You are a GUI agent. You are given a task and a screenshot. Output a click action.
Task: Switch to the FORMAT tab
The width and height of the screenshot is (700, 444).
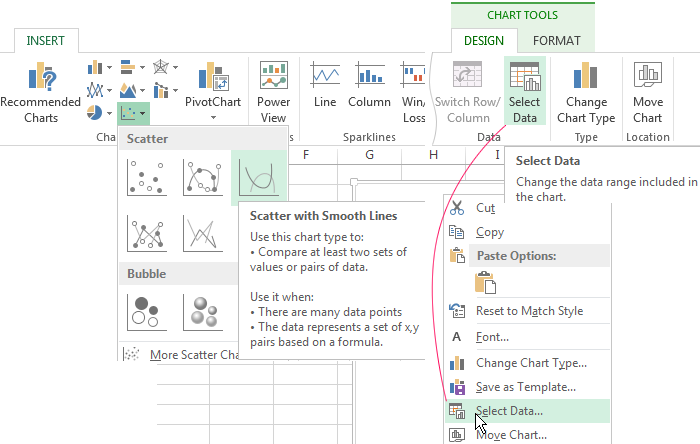pos(556,41)
